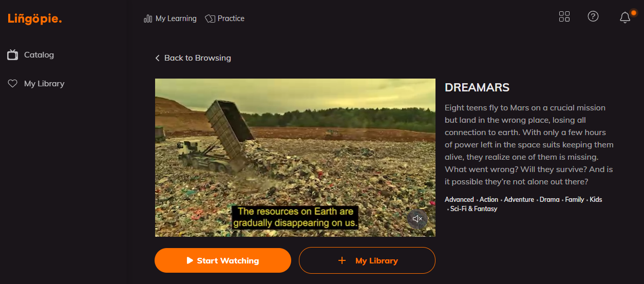
Task: Click the My Library heart icon
Action: (12, 83)
